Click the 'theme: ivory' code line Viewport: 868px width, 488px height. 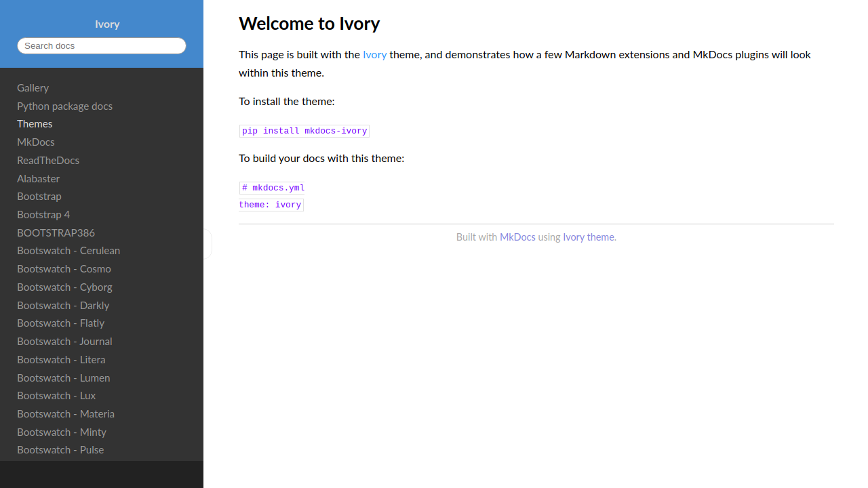[x=270, y=205]
